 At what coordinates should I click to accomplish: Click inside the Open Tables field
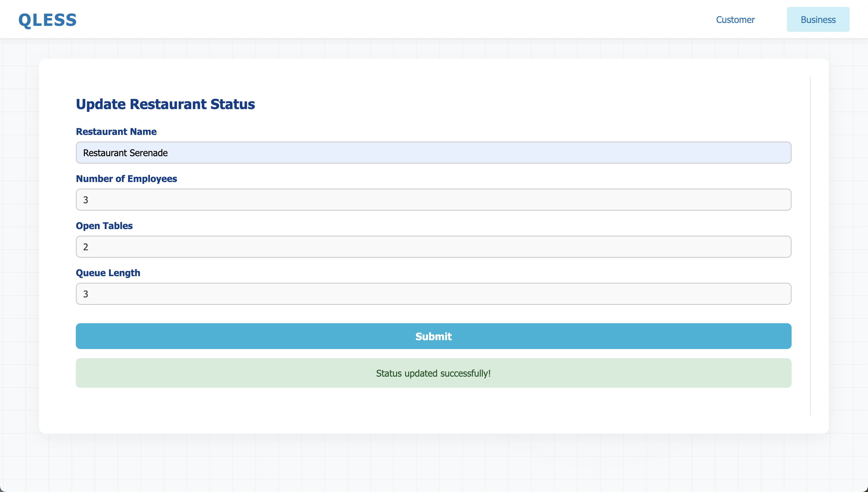[433, 247]
